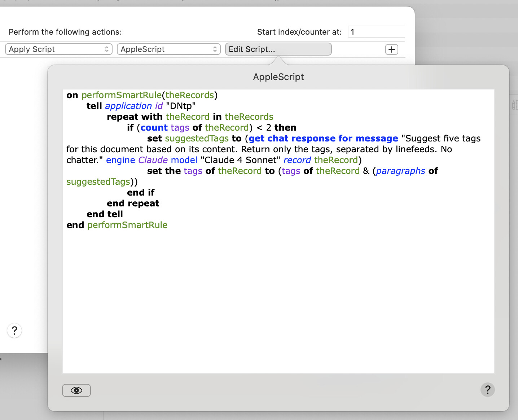Click the word "paragraphs" in the script
This screenshot has height=420, width=518.
(x=400, y=171)
